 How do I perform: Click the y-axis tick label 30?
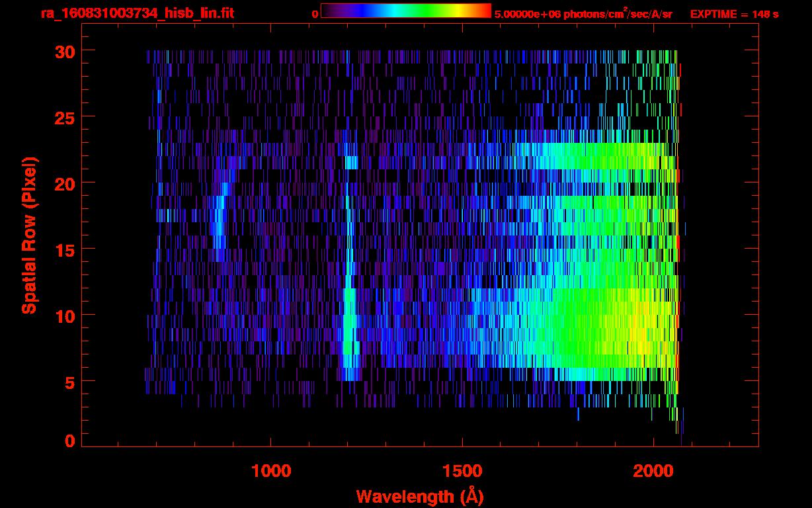coord(65,51)
